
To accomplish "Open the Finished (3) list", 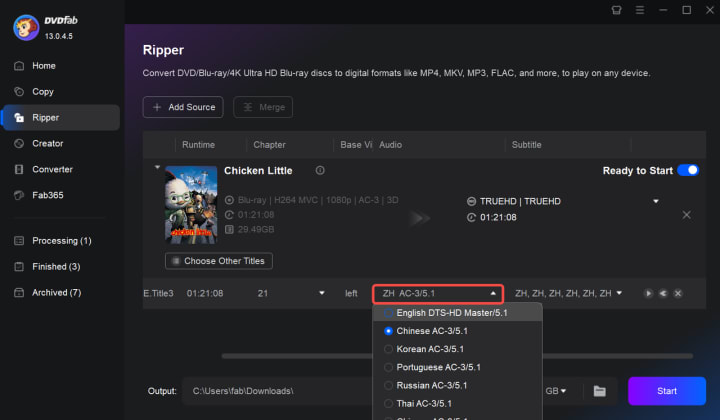I will pyautogui.click(x=56, y=267).
